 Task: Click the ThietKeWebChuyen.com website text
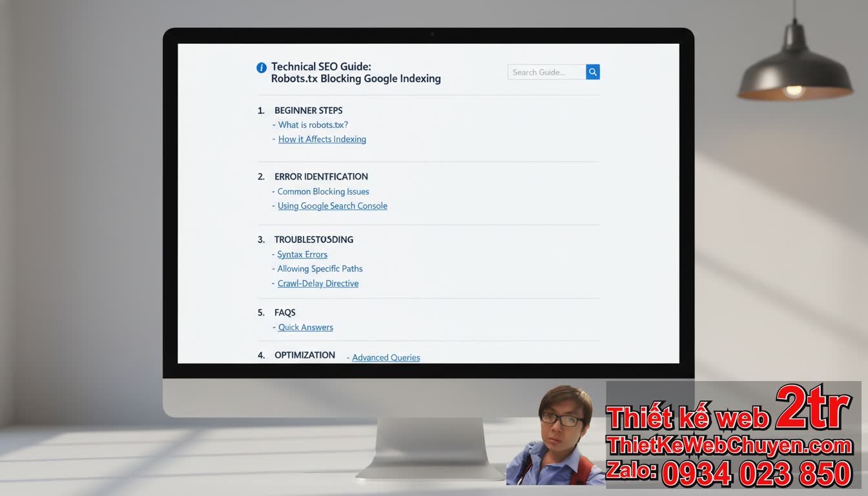click(x=728, y=446)
